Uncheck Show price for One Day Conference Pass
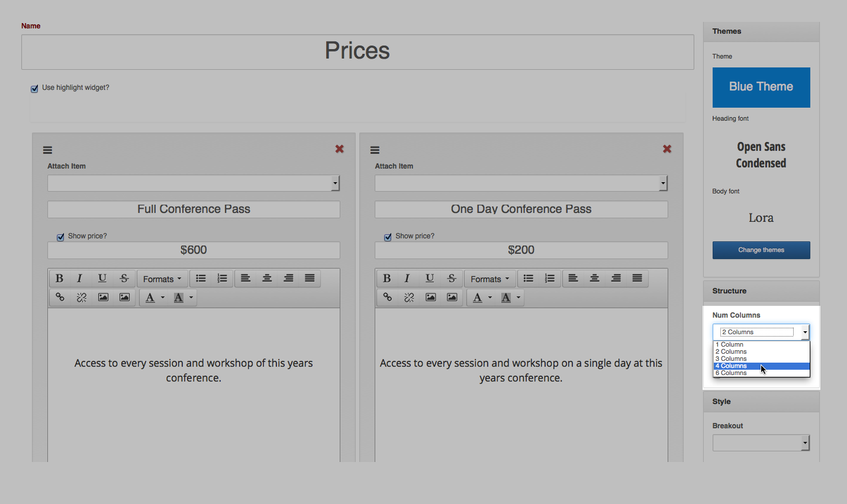The width and height of the screenshot is (847, 504). [388, 237]
